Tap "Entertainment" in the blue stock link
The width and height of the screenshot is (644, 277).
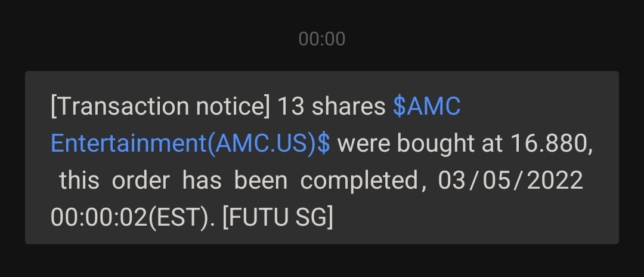129,143
